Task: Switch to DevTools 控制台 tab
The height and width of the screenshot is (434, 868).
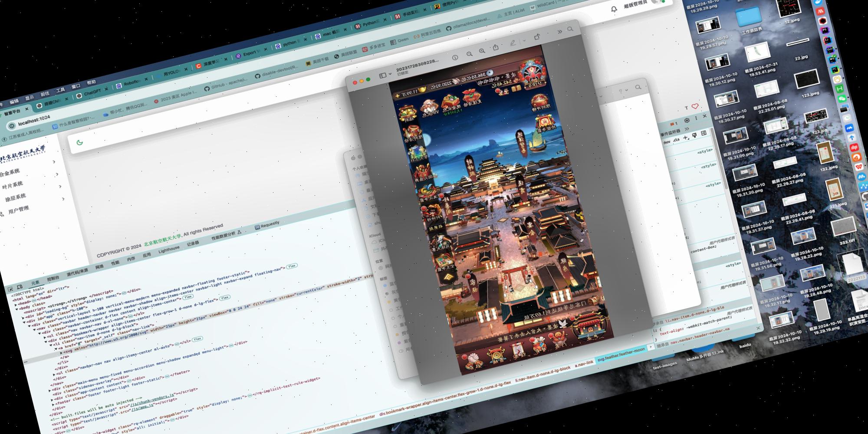Action: tap(53, 278)
